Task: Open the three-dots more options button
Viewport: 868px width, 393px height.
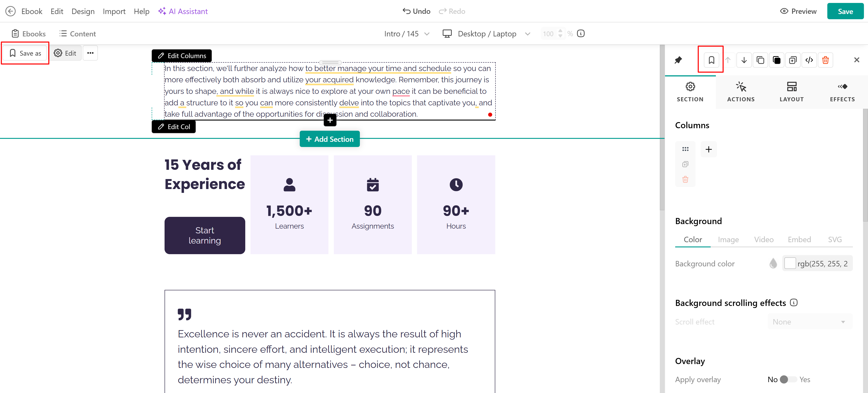Action: [x=90, y=53]
